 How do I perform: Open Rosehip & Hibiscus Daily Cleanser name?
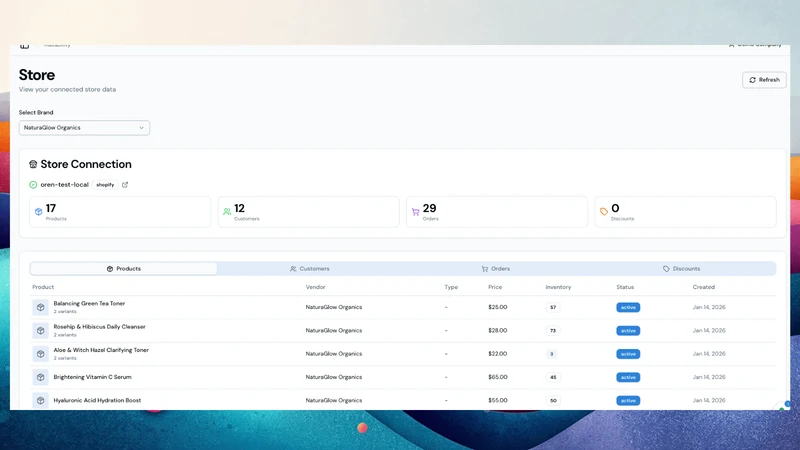click(x=99, y=327)
